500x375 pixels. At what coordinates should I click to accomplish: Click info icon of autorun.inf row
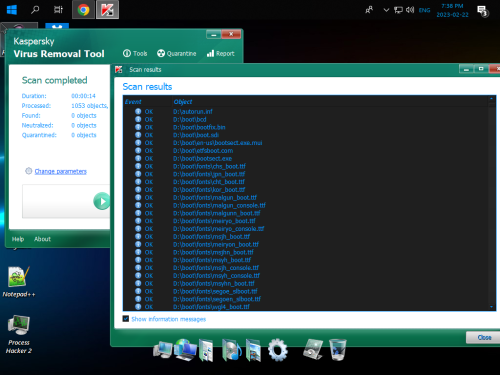click(138, 111)
